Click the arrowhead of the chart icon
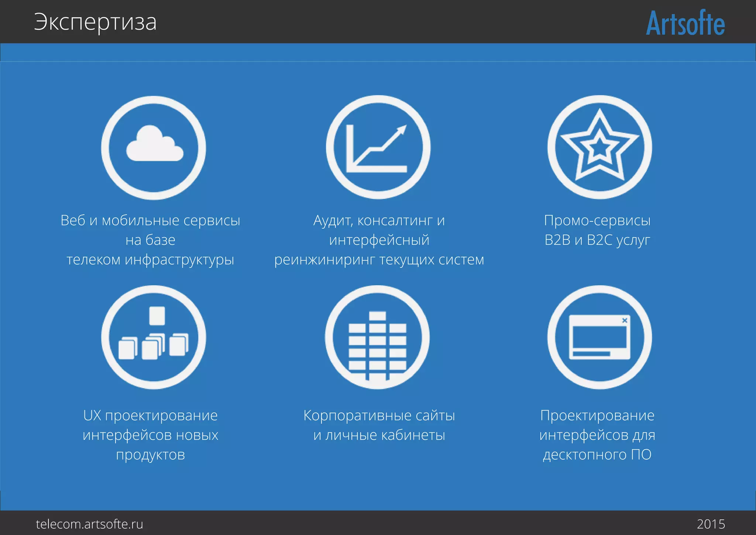Screen dimensions: 756x535 click(402, 130)
